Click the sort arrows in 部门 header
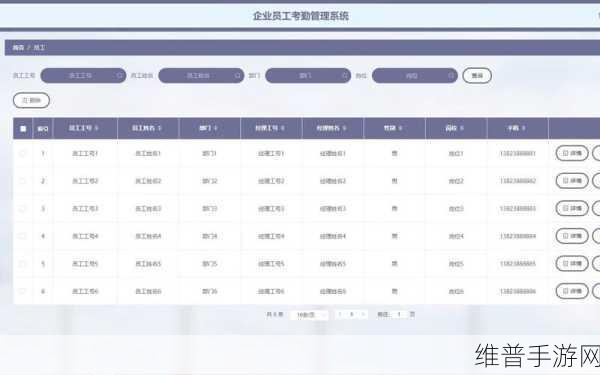 tap(216, 128)
